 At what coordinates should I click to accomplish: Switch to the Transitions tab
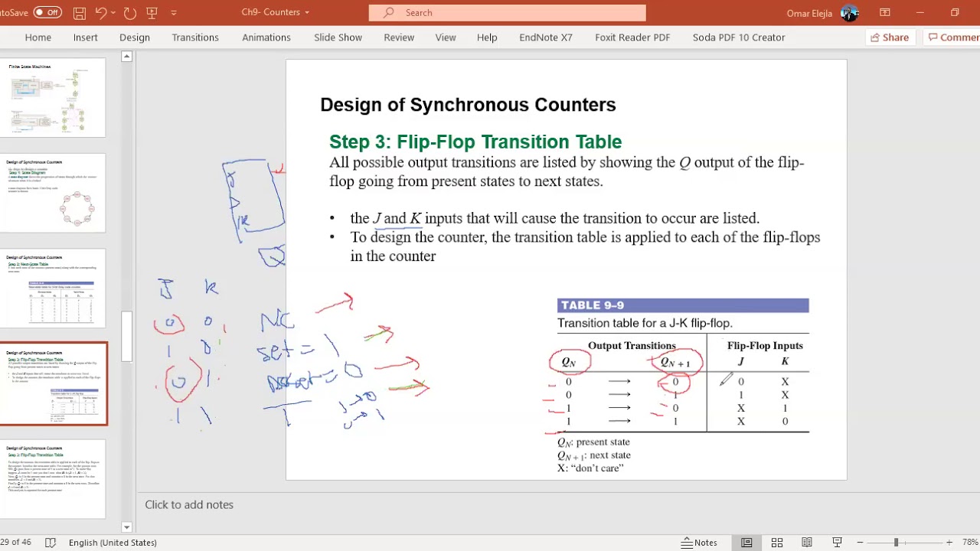click(195, 37)
